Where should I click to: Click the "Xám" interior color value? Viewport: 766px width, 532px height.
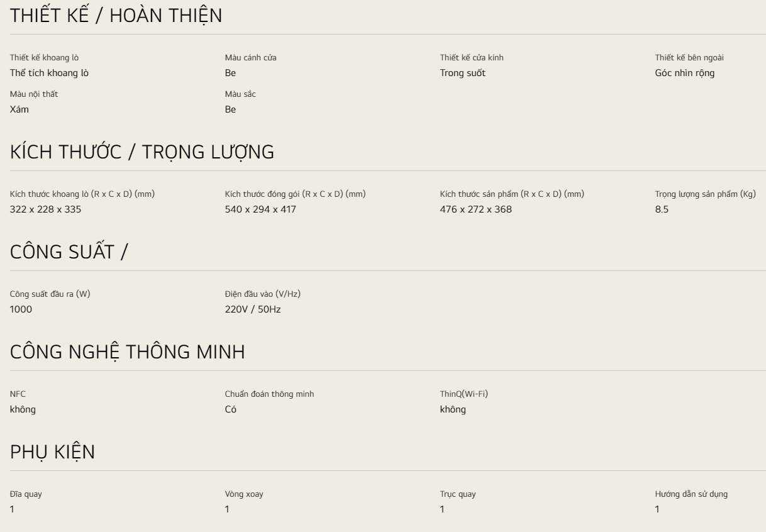(x=19, y=109)
